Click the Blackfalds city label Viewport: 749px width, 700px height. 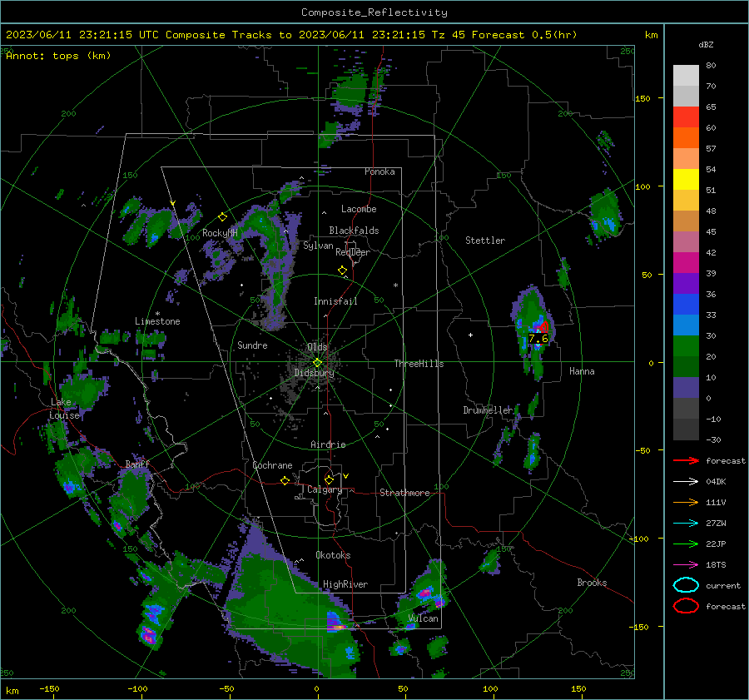354,231
